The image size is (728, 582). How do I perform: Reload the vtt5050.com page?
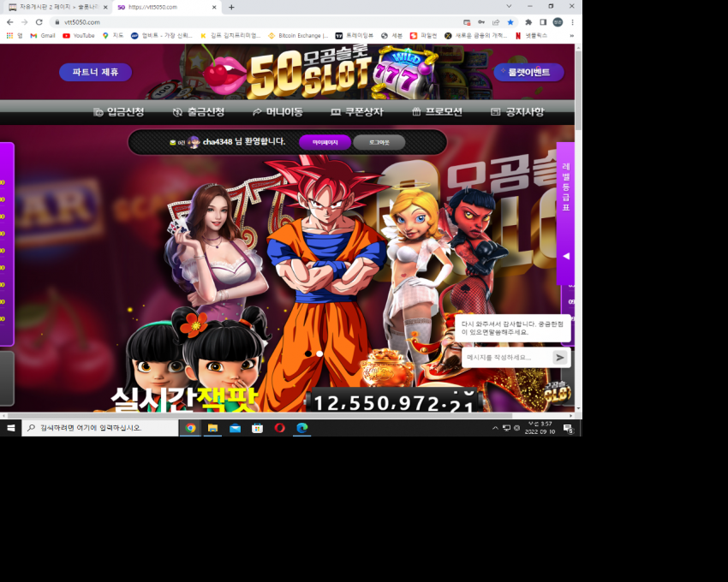tap(39, 22)
